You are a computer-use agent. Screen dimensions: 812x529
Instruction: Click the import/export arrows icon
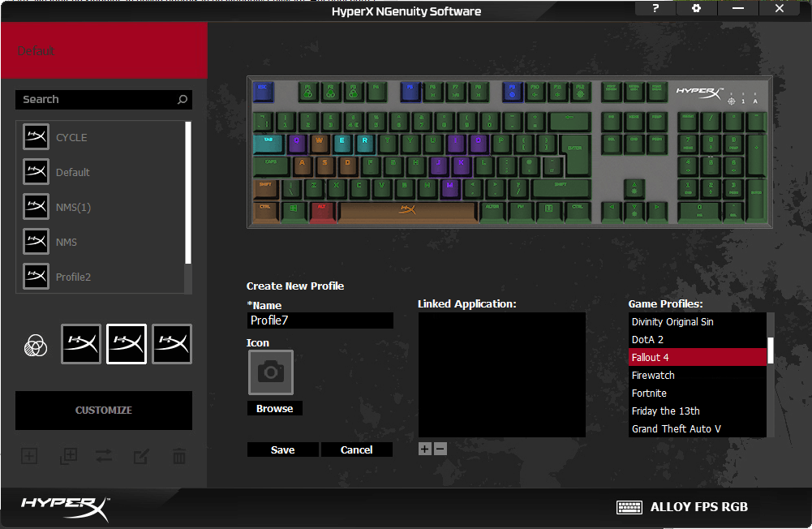point(104,456)
